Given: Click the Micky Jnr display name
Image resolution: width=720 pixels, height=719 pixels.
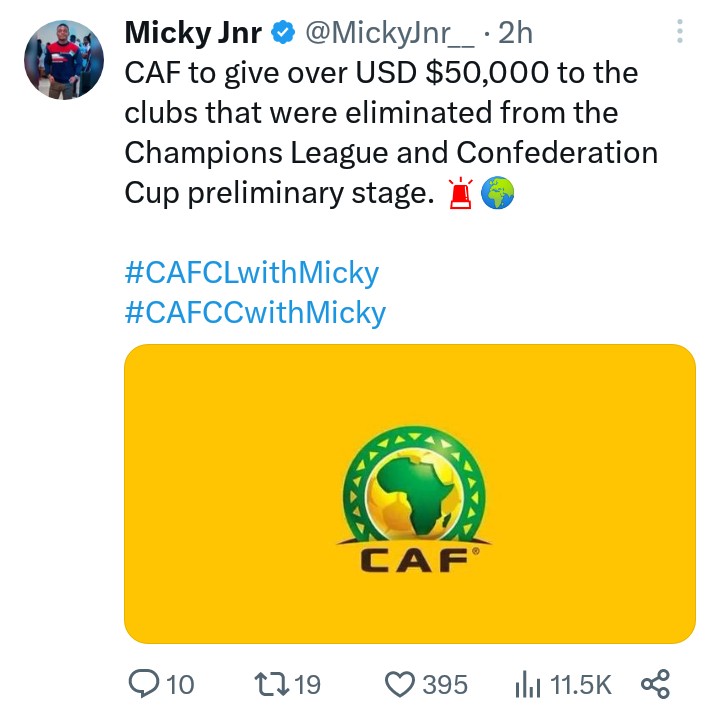Looking at the screenshot, I should [193, 34].
